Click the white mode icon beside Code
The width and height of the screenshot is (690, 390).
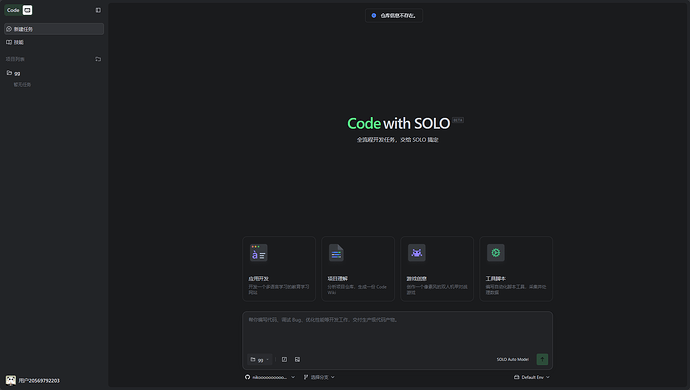click(27, 10)
